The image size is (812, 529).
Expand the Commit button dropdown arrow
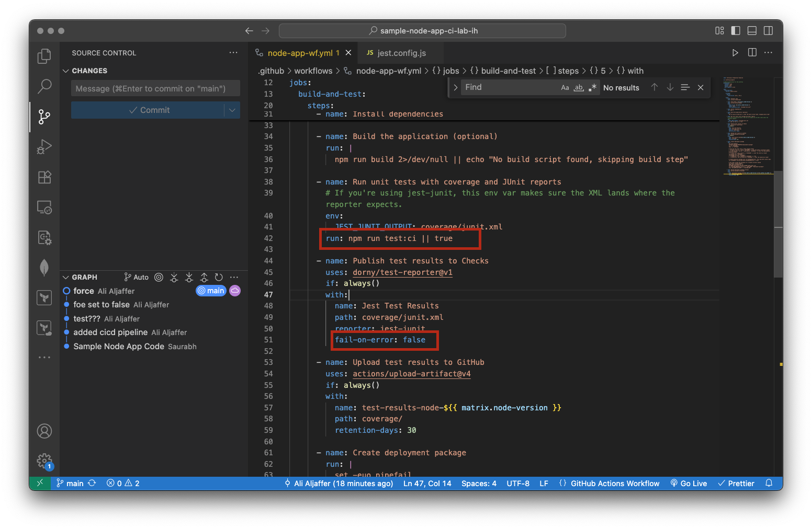pos(232,110)
